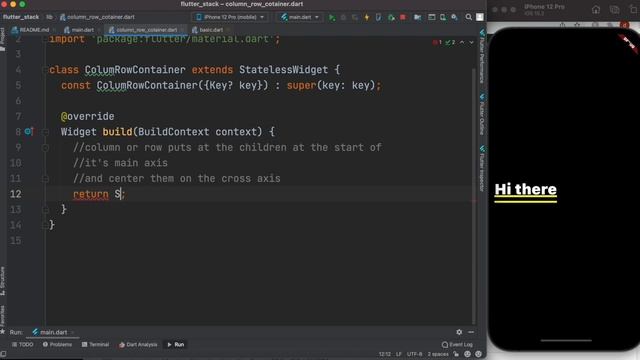Open Search Everywhere magnifier icon
The width and height of the screenshot is (640, 360).
(469, 17)
